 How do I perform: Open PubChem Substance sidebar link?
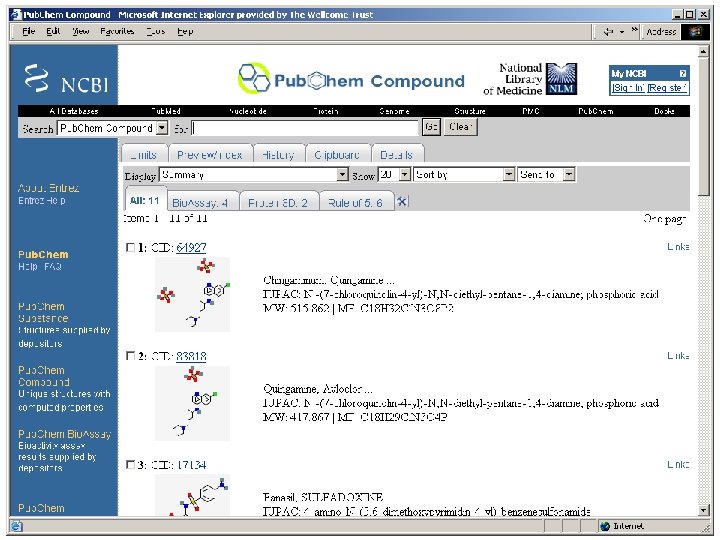pos(43,312)
